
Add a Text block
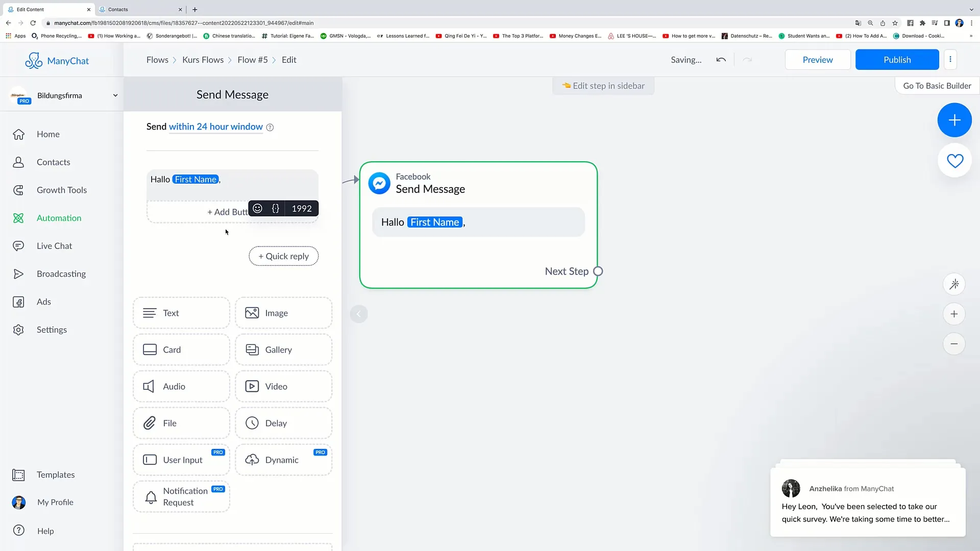point(181,313)
